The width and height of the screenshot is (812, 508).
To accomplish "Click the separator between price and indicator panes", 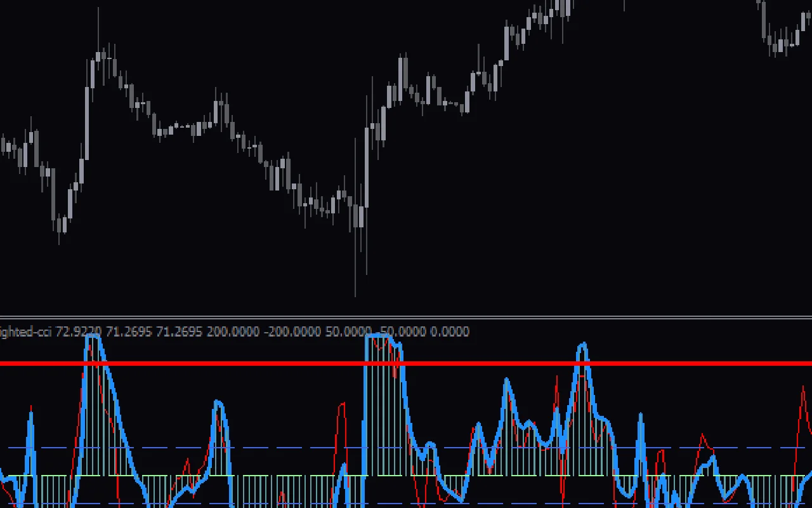I will pyautogui.click(x=406, y=317).
